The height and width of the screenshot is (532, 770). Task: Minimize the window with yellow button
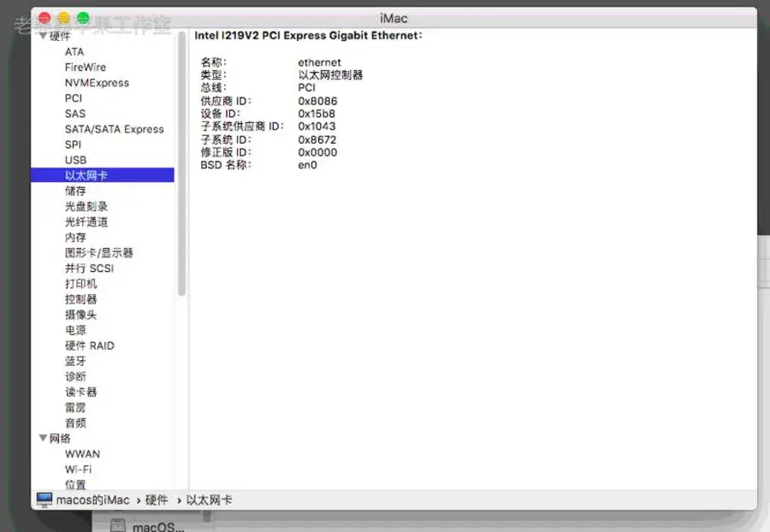click(x=64, y=18)
